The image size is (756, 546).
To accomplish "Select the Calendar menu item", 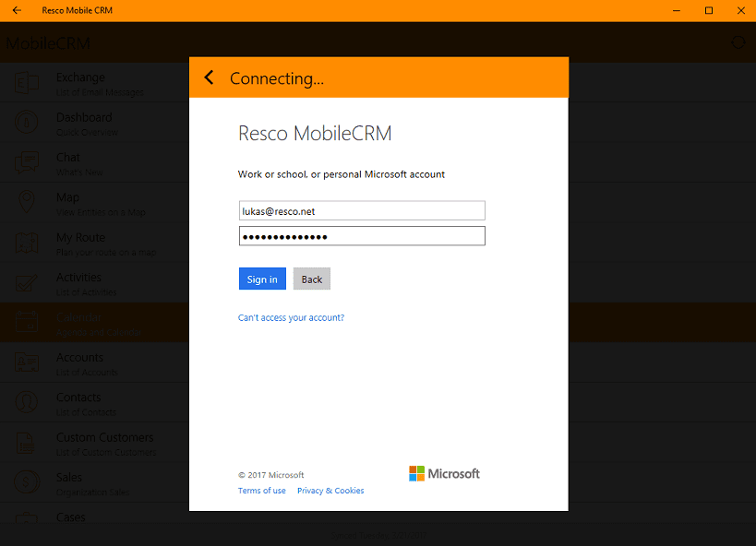I will click(x=94, y=323).
